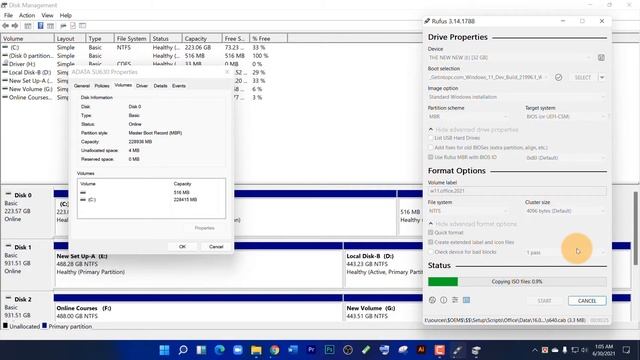Screen dimensions: 640x360
Task: Open the Partition scheme dropdown
Action: [469, 116]
